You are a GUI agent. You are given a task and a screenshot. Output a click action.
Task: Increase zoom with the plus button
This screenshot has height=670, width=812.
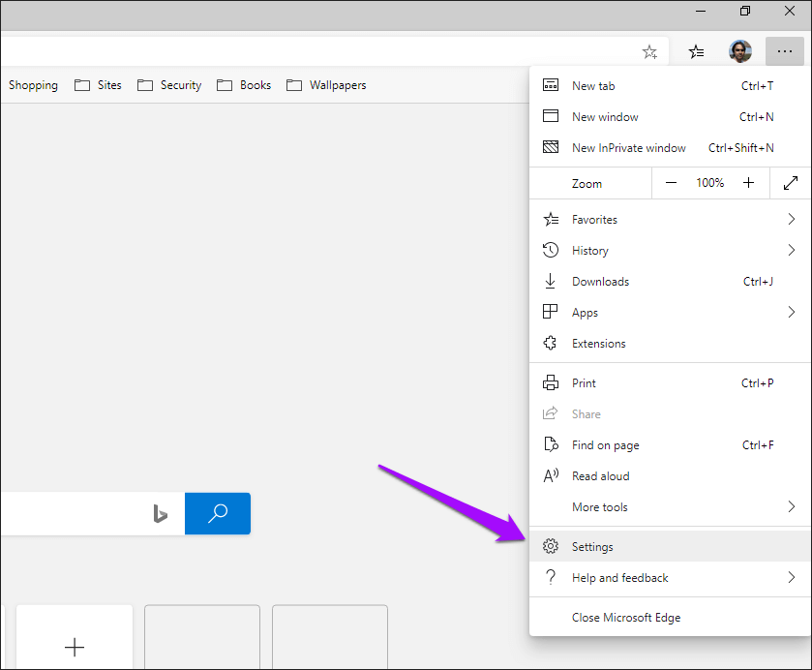(748, 183)
